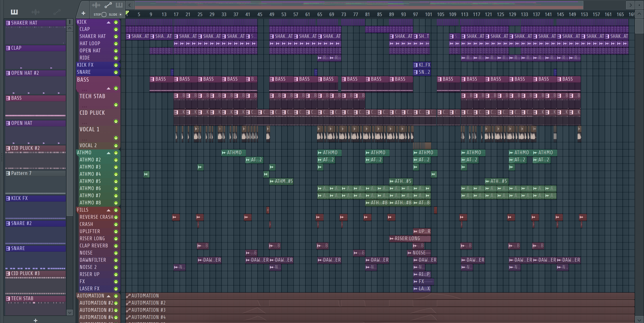Select SNARE #2 pattern in picker
The width and height of the screenshot is (644, 323).
click(x=36, y=223)
